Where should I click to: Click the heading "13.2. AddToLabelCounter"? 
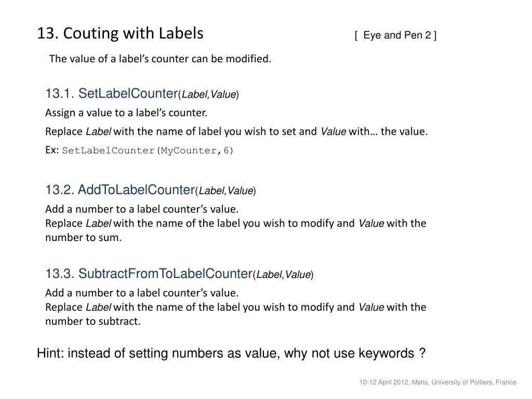tap(120, 190)
